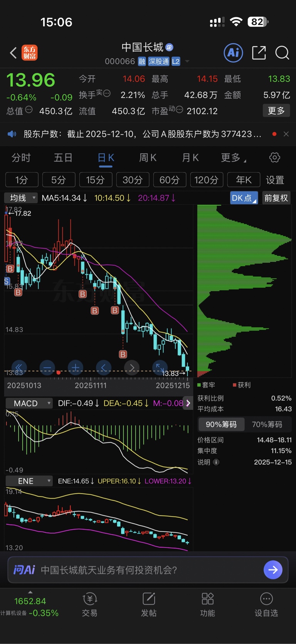Select the 70%筹码 toggle

pos(267,424)
